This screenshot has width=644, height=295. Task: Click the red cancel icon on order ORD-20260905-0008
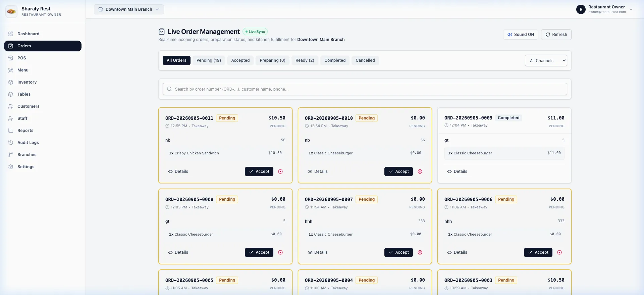pyautogui.click(x=280, y=252)
